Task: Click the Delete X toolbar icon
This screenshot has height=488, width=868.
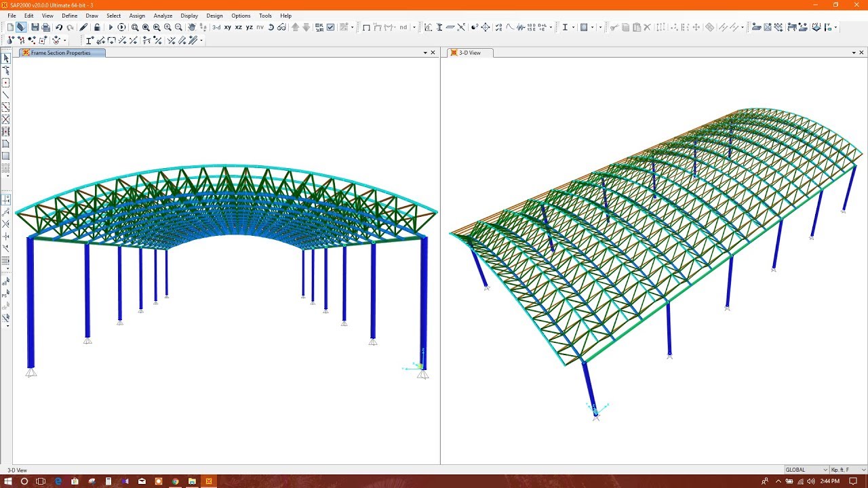Action: (x=647, y=27)
